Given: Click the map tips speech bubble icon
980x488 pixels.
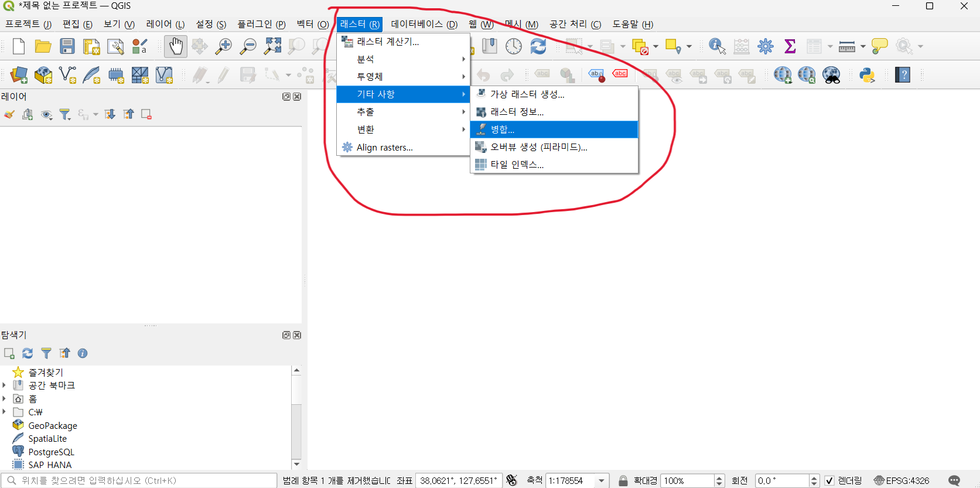Looking at the screenshot, I should pos(879,46).
